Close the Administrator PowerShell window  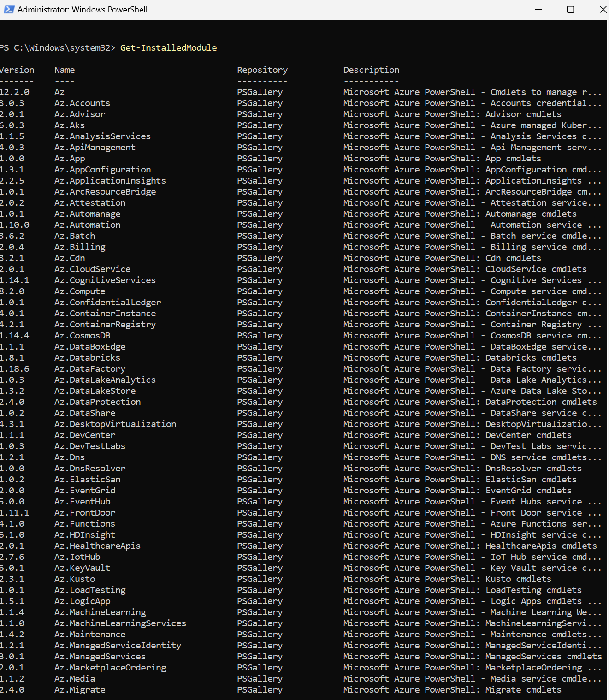(603, 10)
